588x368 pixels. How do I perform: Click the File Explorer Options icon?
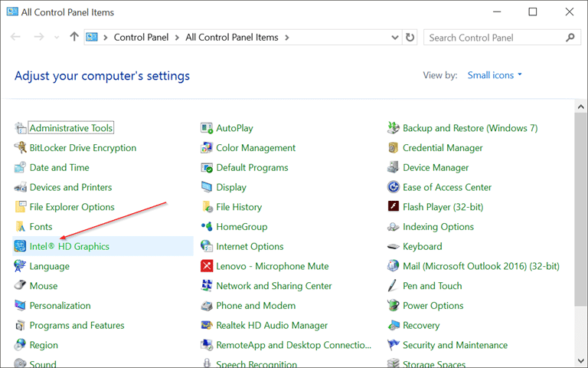(20, 207)
